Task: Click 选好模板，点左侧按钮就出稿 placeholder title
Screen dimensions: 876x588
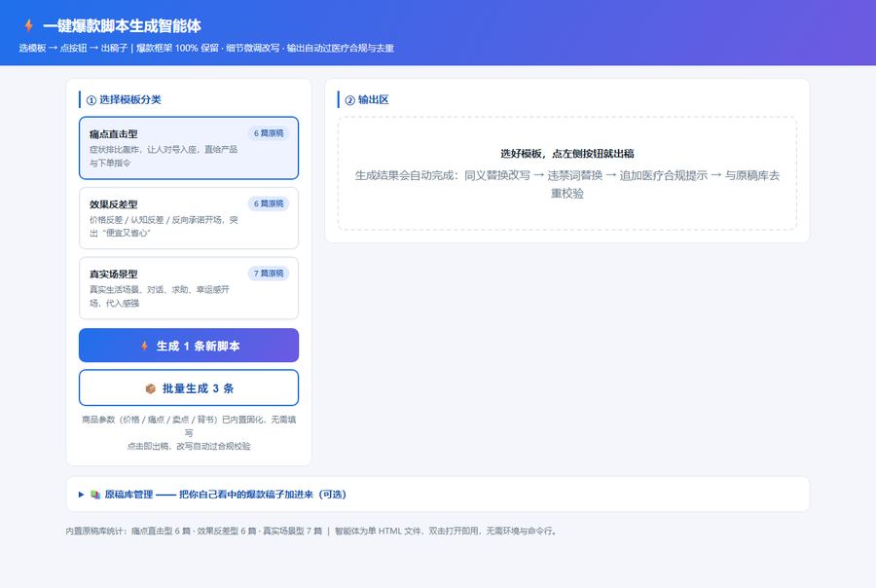Action: point(567,154)
